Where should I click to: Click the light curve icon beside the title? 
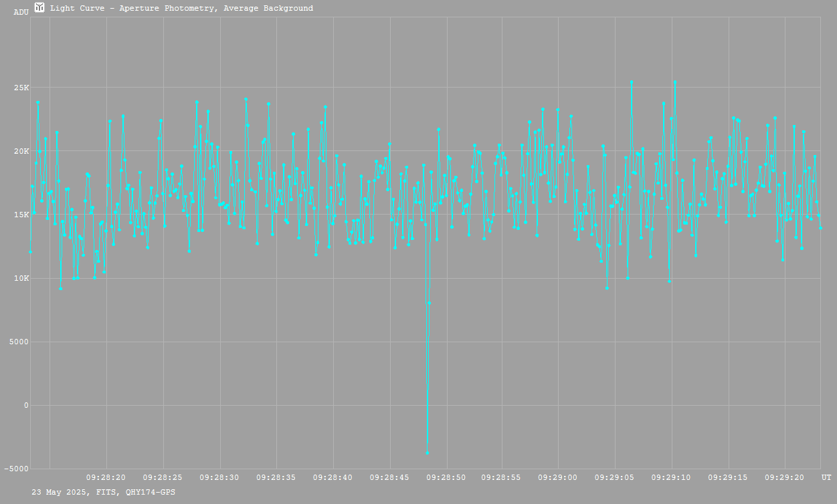(x=40, y=8)
